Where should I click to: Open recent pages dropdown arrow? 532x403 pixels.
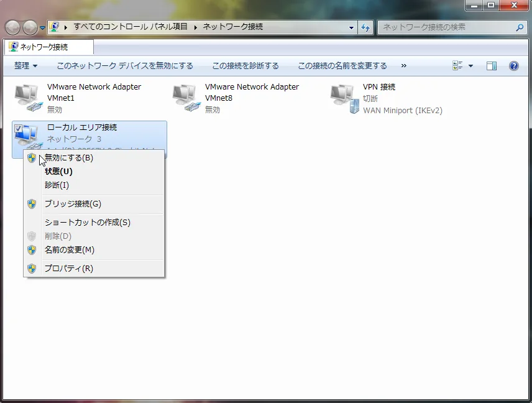[x=42, y=27]
